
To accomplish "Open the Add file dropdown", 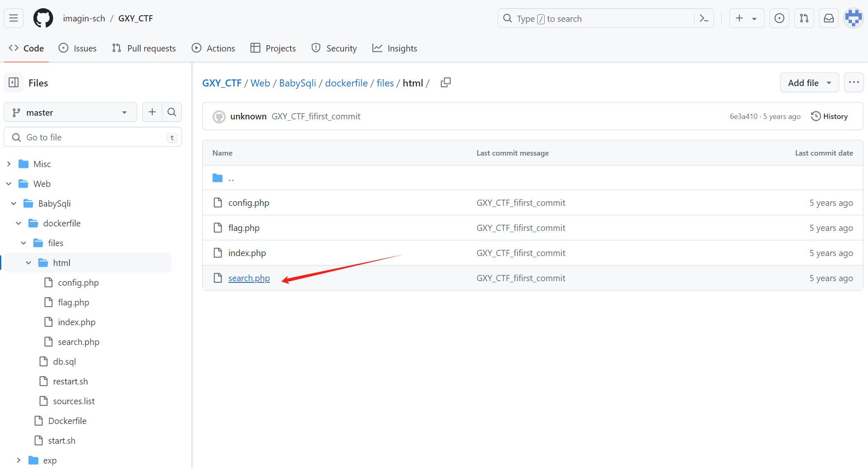I will coord(809,83).
